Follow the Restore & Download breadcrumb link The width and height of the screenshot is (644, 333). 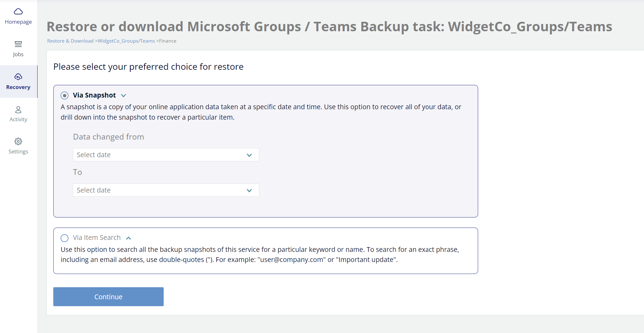tap(70, 41)
